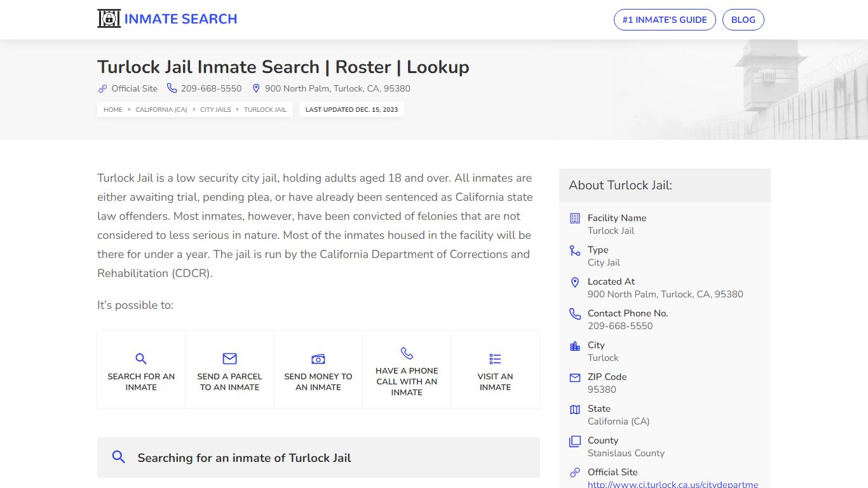Screen dimensions: 868x488
Task: Select Stanislaus County value
Action: (x=626, y=453)
